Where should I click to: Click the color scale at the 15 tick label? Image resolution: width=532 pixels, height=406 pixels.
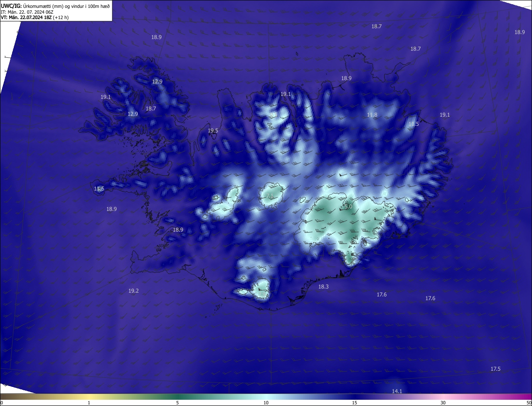coord(355,403)
